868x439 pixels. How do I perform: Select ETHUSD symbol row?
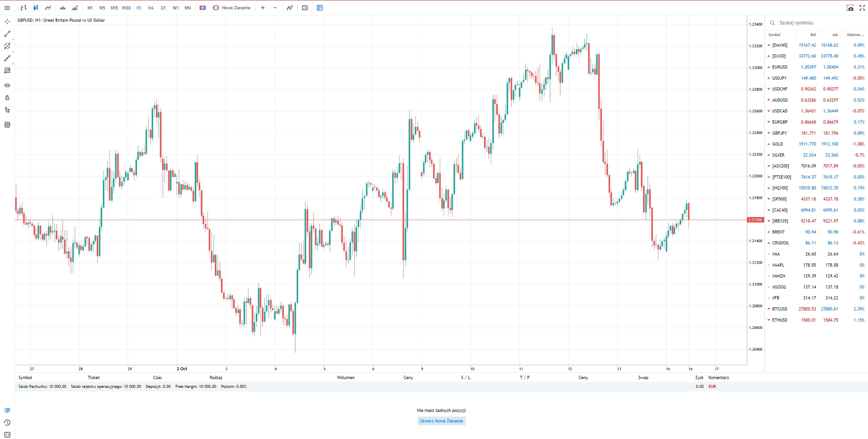(816, 320)
